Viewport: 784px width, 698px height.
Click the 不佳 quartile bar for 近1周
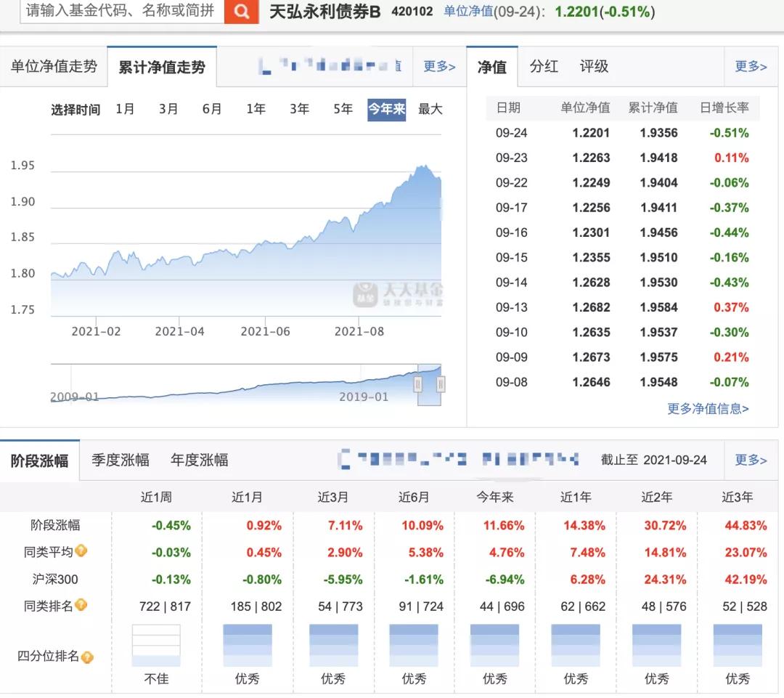click(x=156, y=646)
